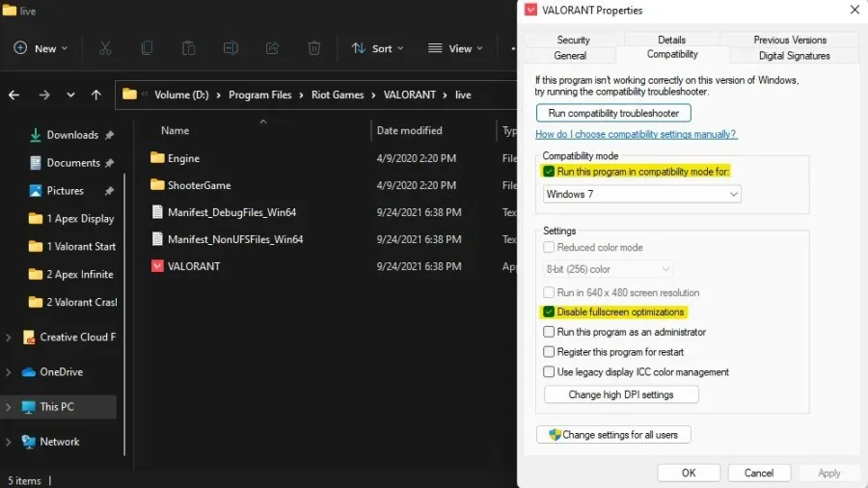
Task: Open the Sort dropdown menu
Action: tap(377, 48)
